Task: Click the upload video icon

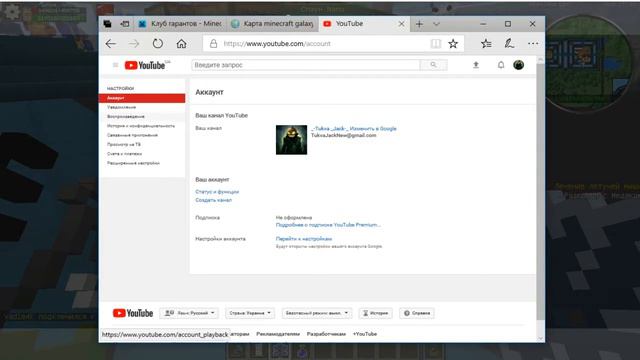Action: pos(476,65)
